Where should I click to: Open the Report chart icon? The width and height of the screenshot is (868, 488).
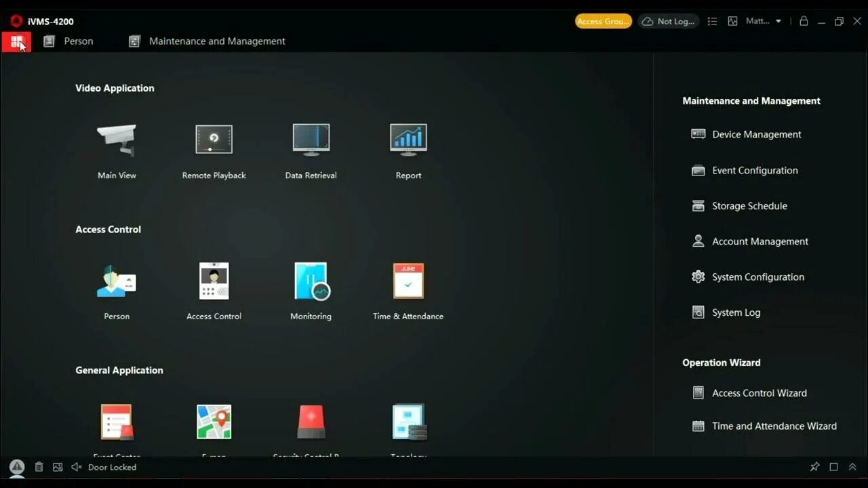408,140
